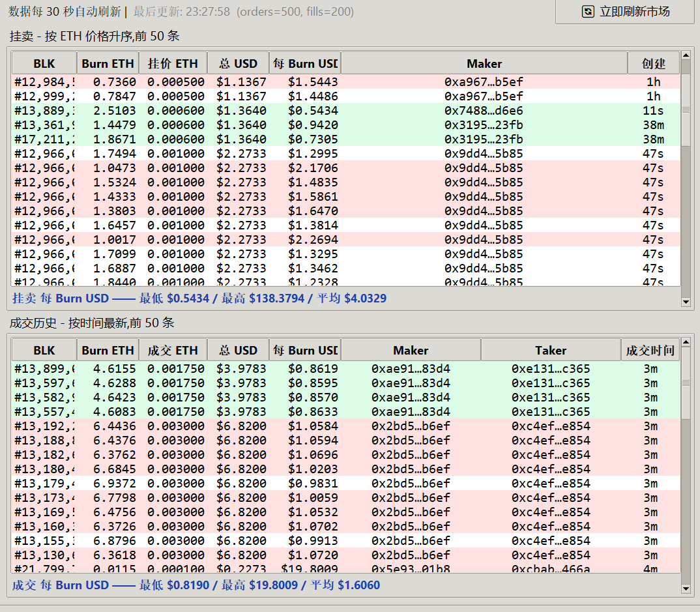Image resolution: width=700 pixels, height=612 pixels.
Task: Select sell row with per-burn $1.5861
Action: (346, 196)
